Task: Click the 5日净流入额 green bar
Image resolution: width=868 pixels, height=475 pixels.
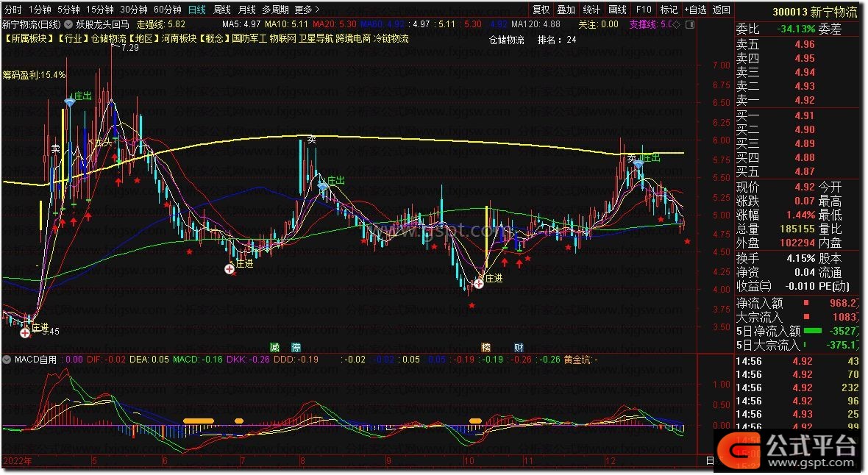Action: tap(812, 330)
